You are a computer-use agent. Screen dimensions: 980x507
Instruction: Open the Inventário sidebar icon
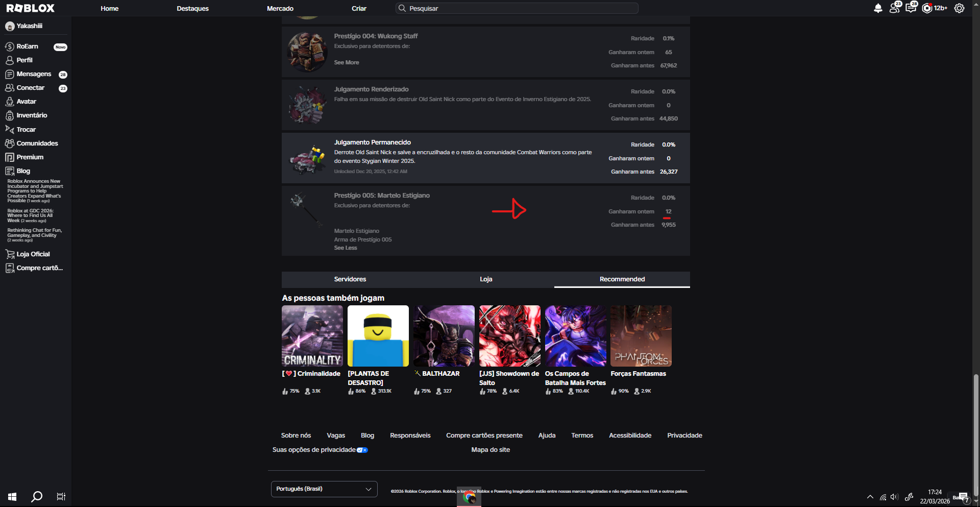tap(10, 115)
